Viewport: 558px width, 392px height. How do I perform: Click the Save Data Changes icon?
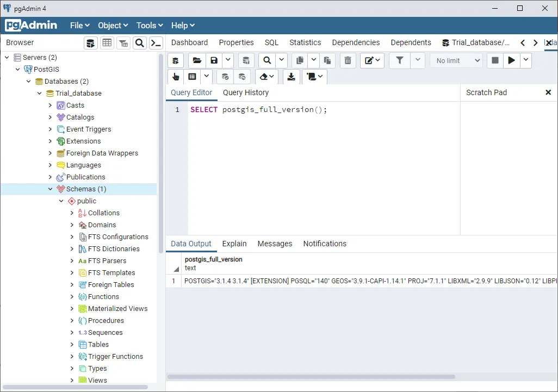pyautogui.click(x=246, y=60)
